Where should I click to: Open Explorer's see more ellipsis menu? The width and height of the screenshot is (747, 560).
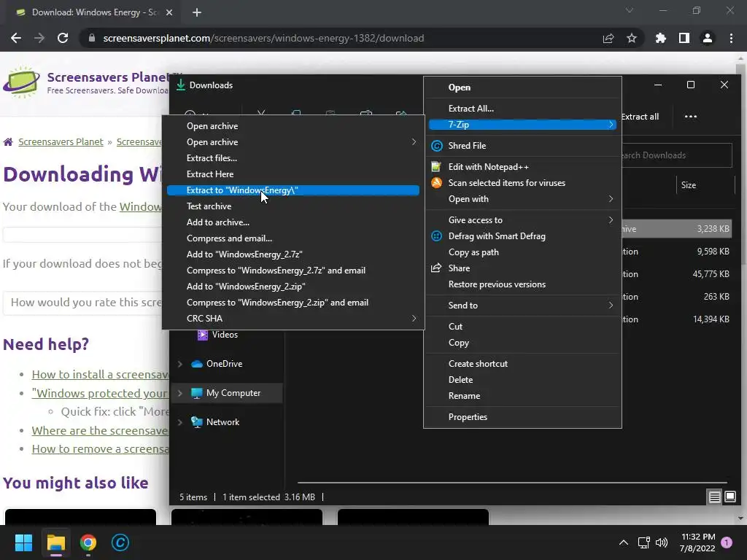point(690,117)
